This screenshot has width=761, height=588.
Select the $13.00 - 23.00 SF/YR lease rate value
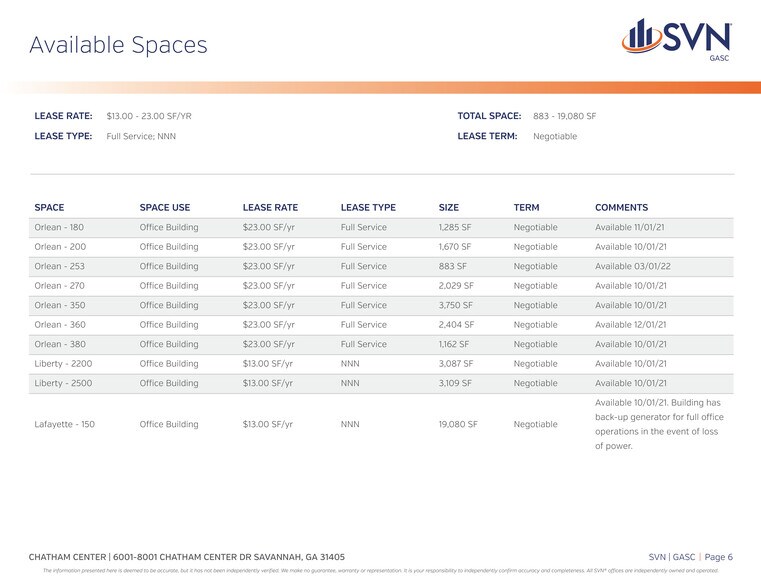click(x=149, y=116)
